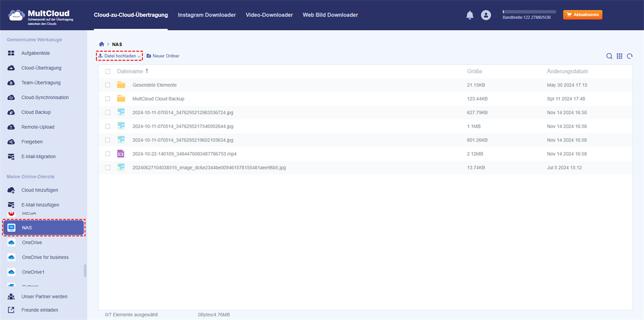Click the search magnifier icon
This screenshot has height=320, width=644.
[609, 56]
